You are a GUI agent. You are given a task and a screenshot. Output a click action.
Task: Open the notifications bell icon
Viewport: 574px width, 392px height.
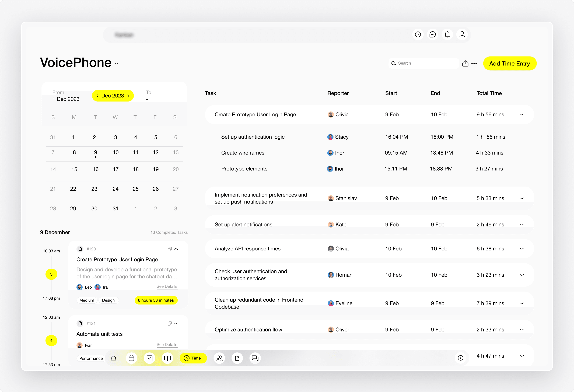click(x=447, y=35)
